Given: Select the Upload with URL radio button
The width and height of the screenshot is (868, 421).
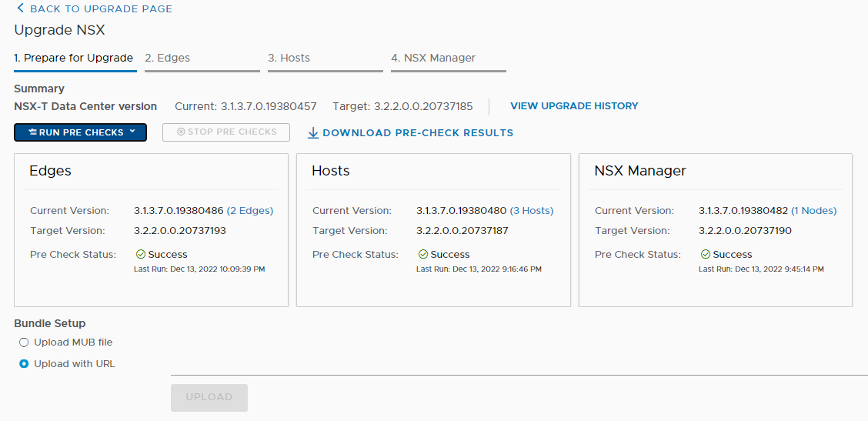Looking at the screenshot, I should point(24,364).
